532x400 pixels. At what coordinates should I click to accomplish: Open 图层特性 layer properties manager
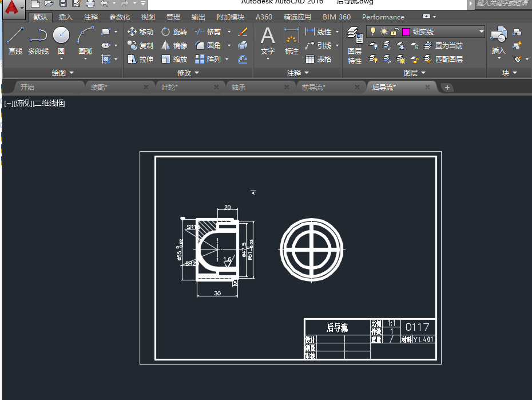coord(355,46)
